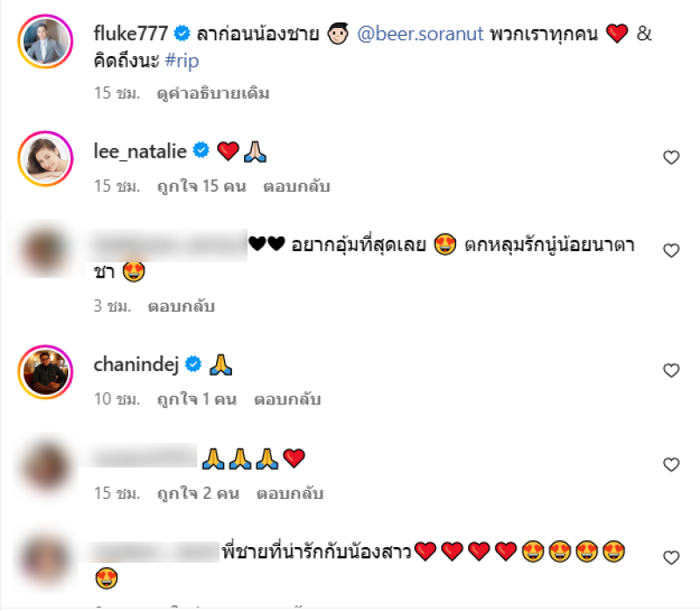
Task: Reply to lee_natalie's comment via ตอบกลับ
Action: [x=297, y=186]
